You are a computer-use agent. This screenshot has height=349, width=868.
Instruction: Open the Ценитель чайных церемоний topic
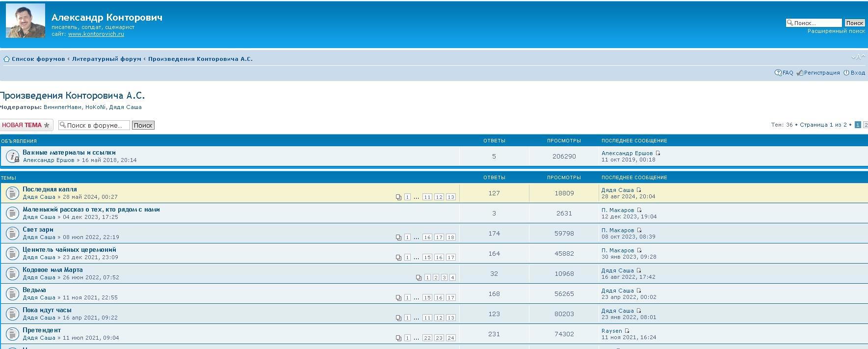pos(69,250)
